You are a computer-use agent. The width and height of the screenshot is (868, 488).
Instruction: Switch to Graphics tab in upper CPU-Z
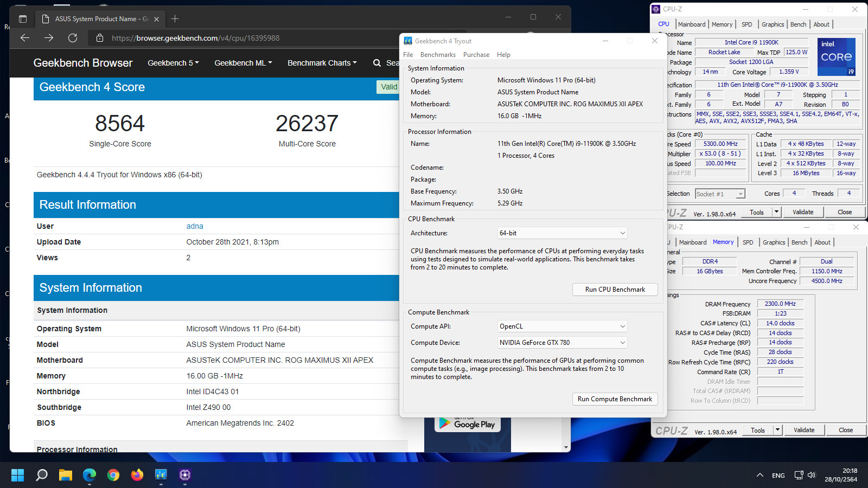tap(773, 24)
